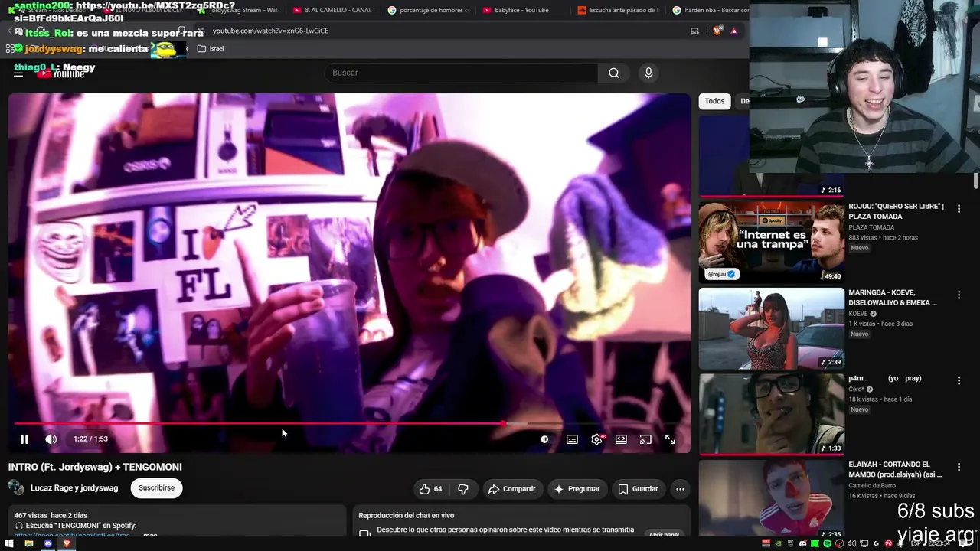Viewport: 980px width, 551px height.
Task: Open Discord from the taskbar
Action: point(47,543)
